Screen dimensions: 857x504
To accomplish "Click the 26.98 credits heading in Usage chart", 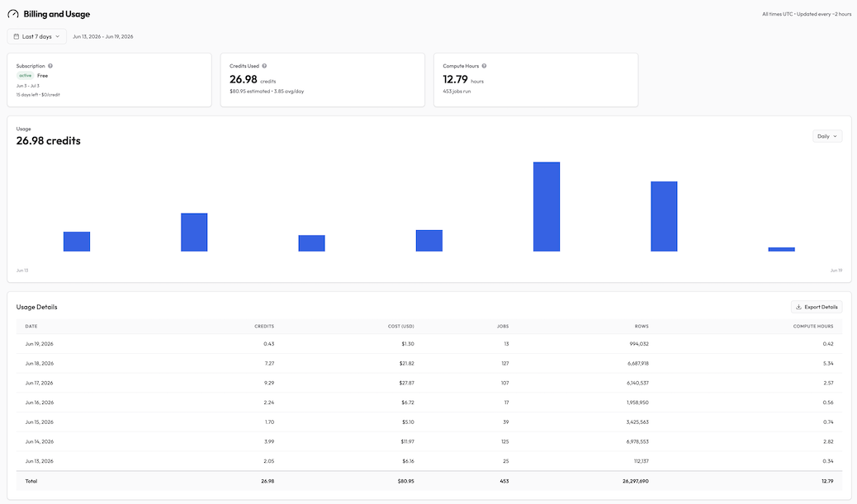I will tap(48, 141).
